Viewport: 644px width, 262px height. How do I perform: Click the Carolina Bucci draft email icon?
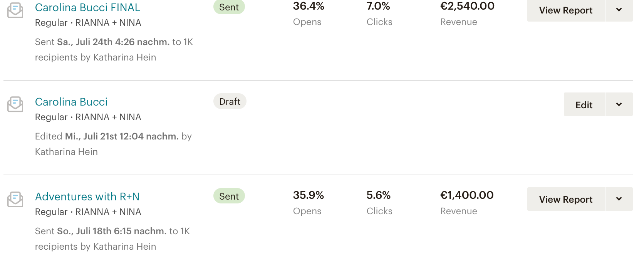[x=15, y=104]
